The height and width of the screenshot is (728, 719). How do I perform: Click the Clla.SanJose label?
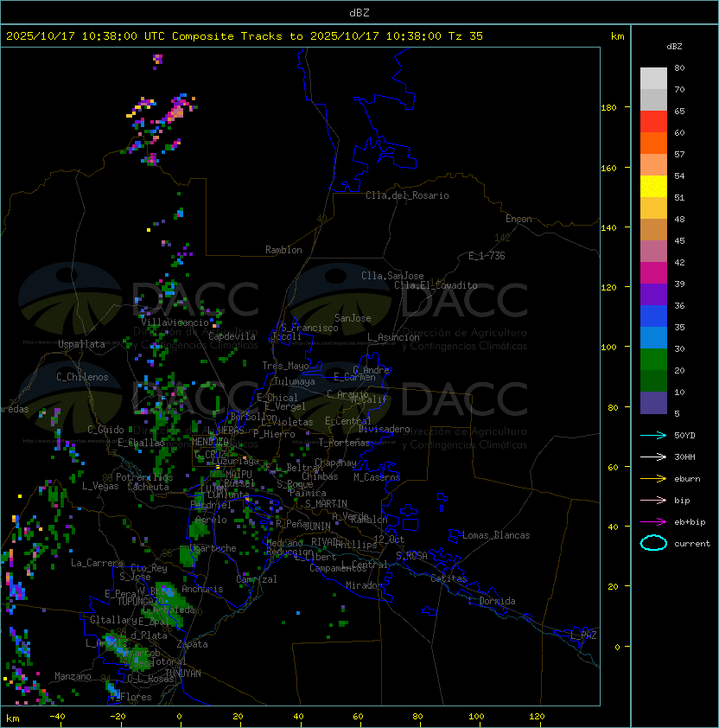(392, 276)
